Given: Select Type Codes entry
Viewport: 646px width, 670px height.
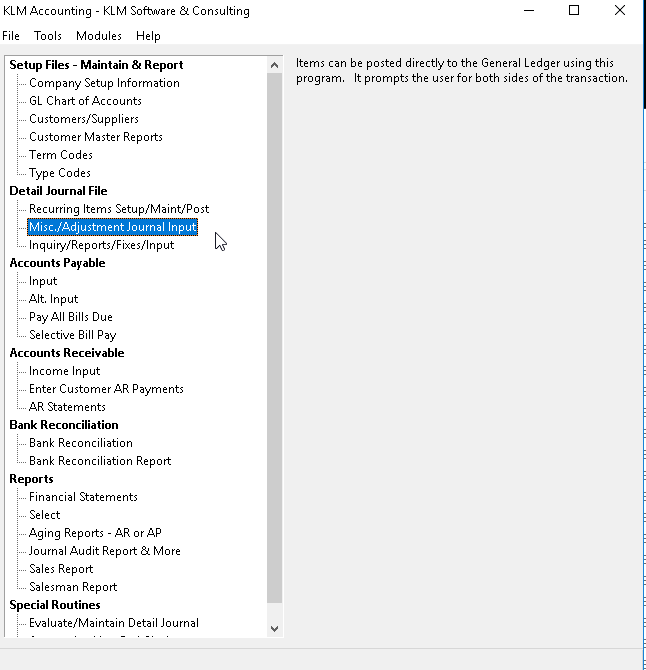Looking at the screenshot, I should (60, 173).
